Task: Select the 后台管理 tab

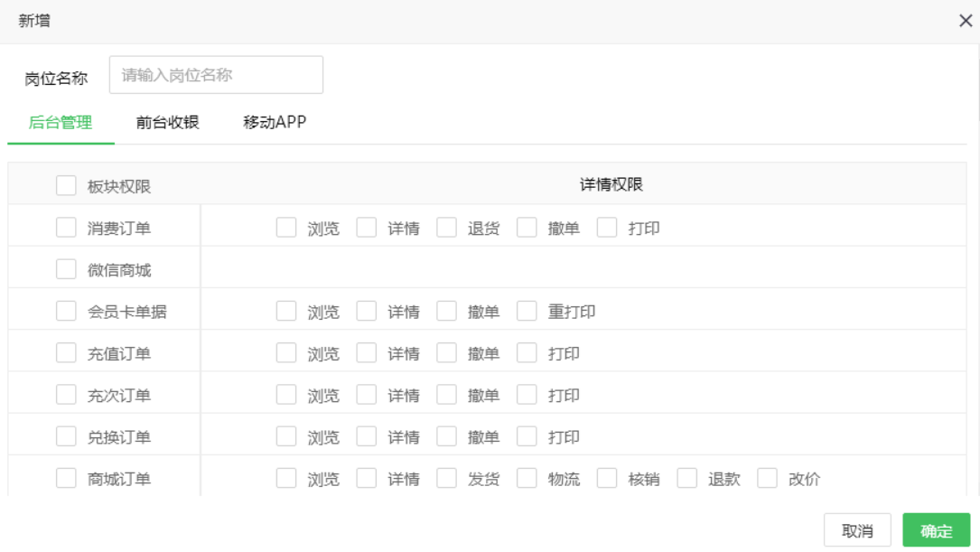Action: coord(61,123)
